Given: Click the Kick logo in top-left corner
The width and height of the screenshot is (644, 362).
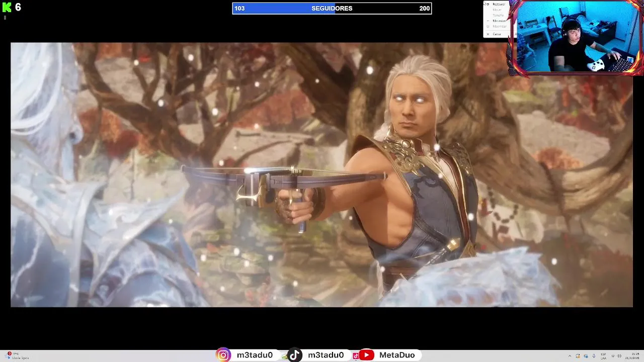Looking at the screenshot, I should pyautogui.click(x=7, y=8).
